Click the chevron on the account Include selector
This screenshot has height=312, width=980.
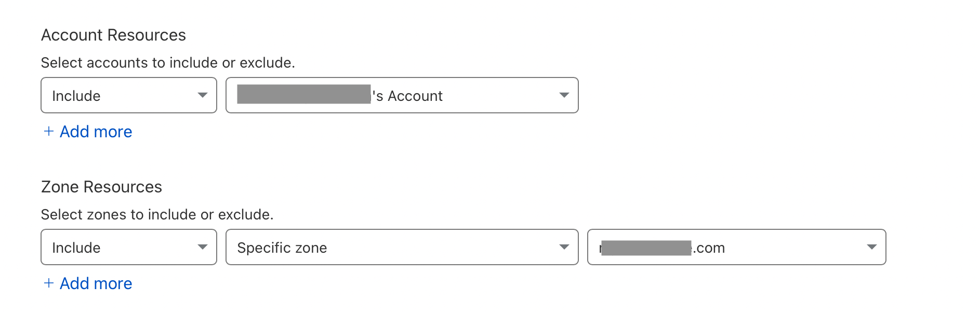[203, 95]
